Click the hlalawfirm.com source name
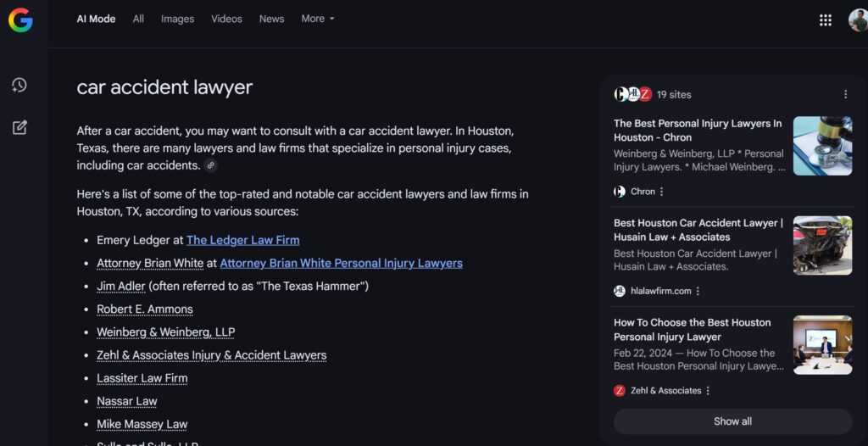This screenshot has height=446, width=868. tap(661, 291)
